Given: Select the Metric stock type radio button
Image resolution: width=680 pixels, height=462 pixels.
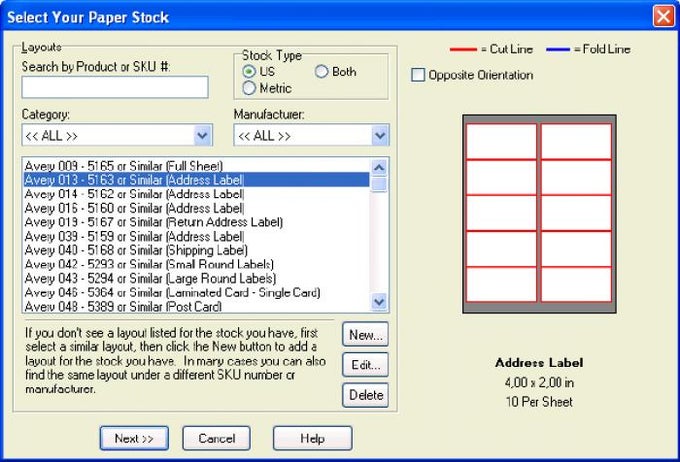Looking at the screenshot, I should coord(249,88).
